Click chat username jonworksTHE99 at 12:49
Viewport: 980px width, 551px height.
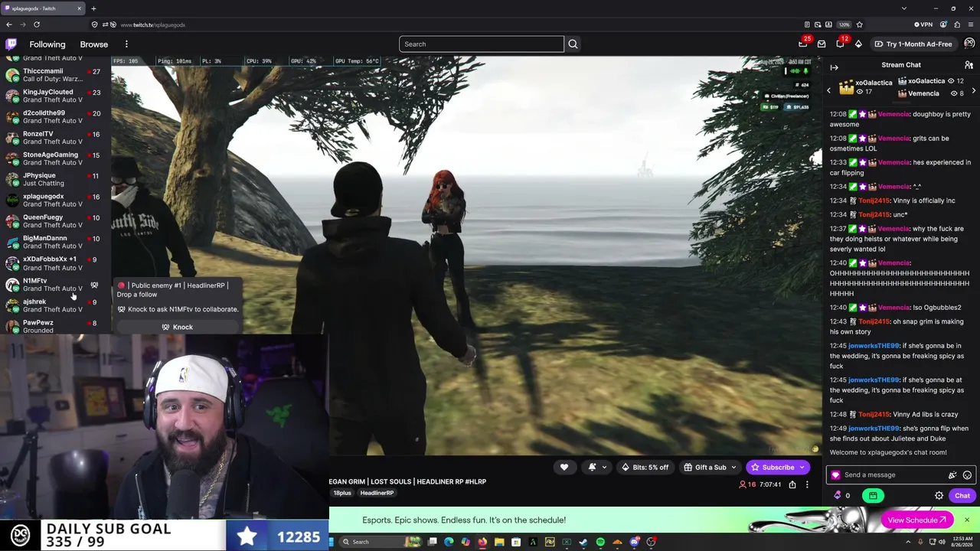pyautogui.click(x=874, y=429)
